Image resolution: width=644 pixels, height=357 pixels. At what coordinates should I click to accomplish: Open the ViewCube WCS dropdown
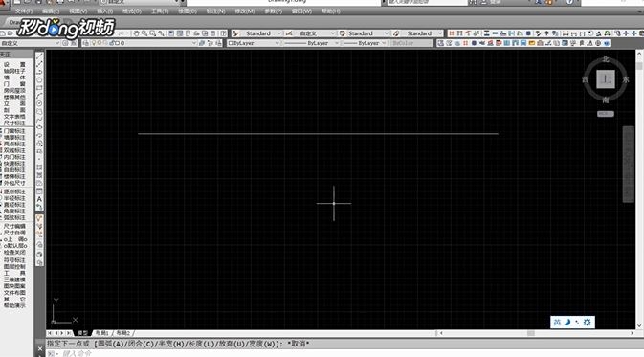(606, 114)
